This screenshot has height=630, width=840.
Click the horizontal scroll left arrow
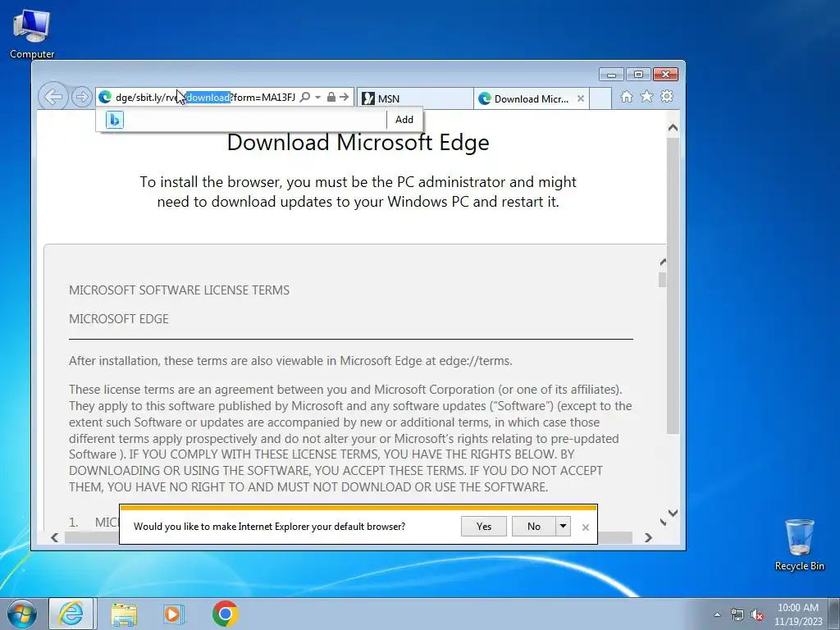tap(55, 537)
